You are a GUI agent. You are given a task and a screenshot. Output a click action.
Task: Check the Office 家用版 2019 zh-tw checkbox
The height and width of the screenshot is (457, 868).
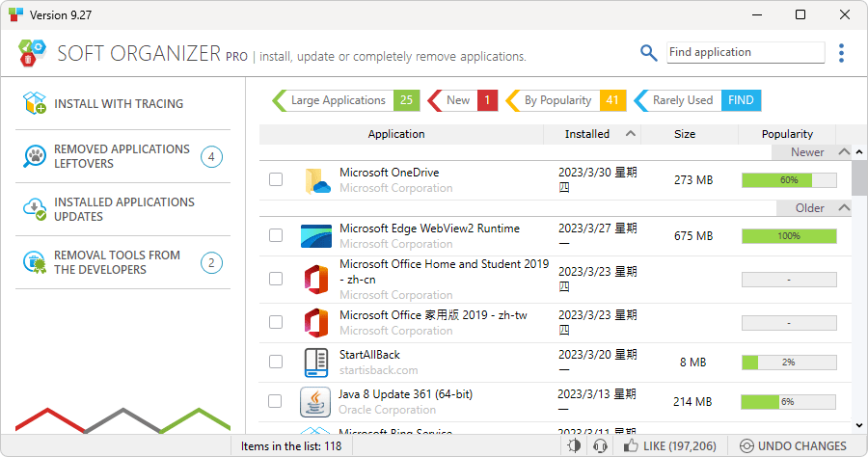[x=276, y=322]
